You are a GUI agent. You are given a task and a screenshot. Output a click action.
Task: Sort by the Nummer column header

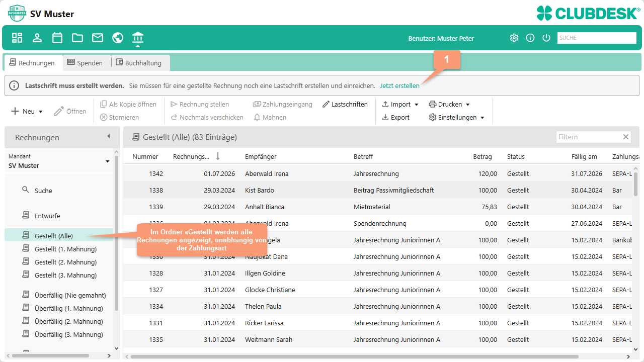pyautogui.click(x=145, y=156)
